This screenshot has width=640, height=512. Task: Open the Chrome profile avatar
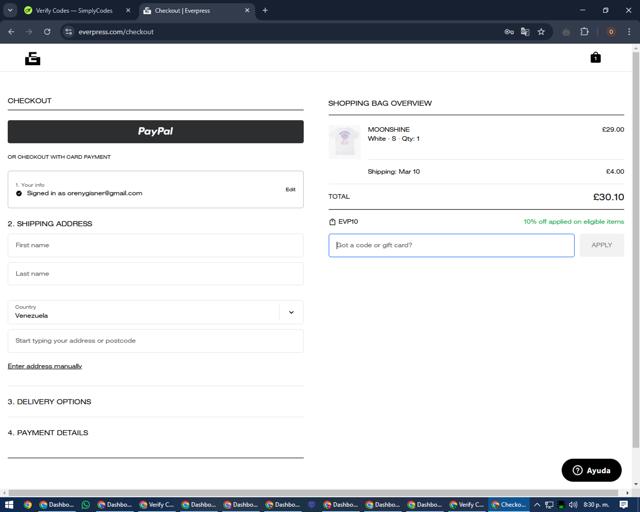point(611,32)
